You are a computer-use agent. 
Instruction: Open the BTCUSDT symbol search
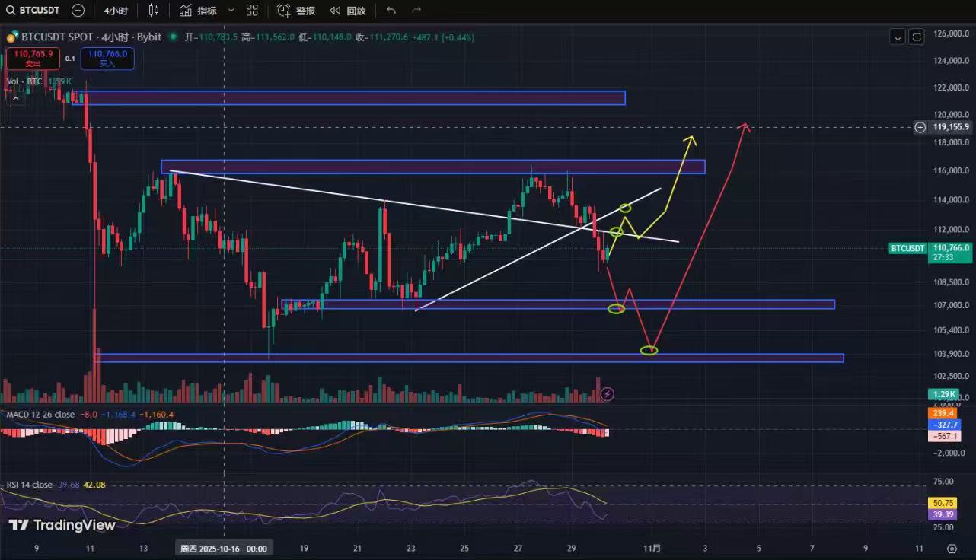[35, 11]
